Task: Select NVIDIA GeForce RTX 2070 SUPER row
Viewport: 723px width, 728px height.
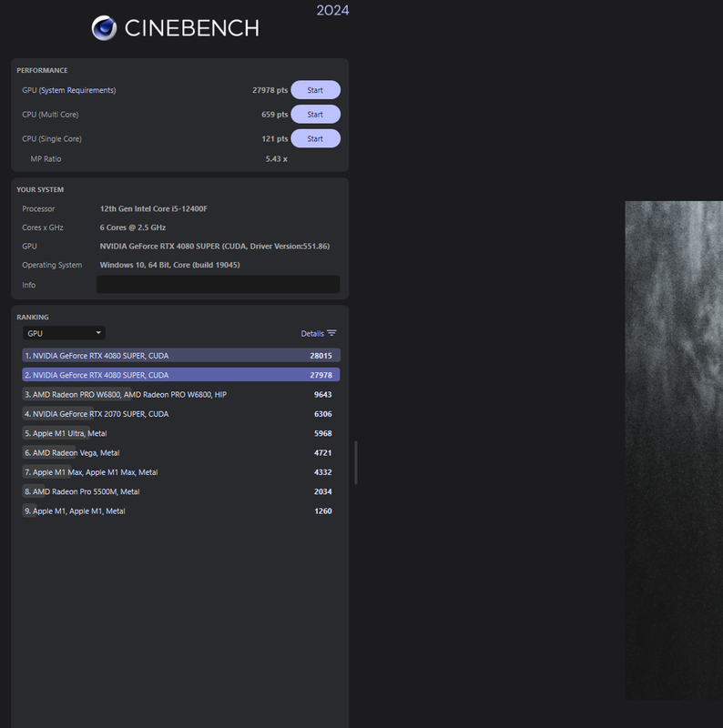Action: 181,414
